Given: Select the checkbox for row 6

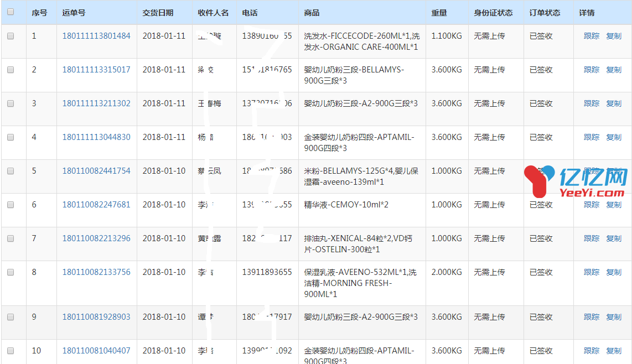Looking at the screenshot, I should point(11,205).
